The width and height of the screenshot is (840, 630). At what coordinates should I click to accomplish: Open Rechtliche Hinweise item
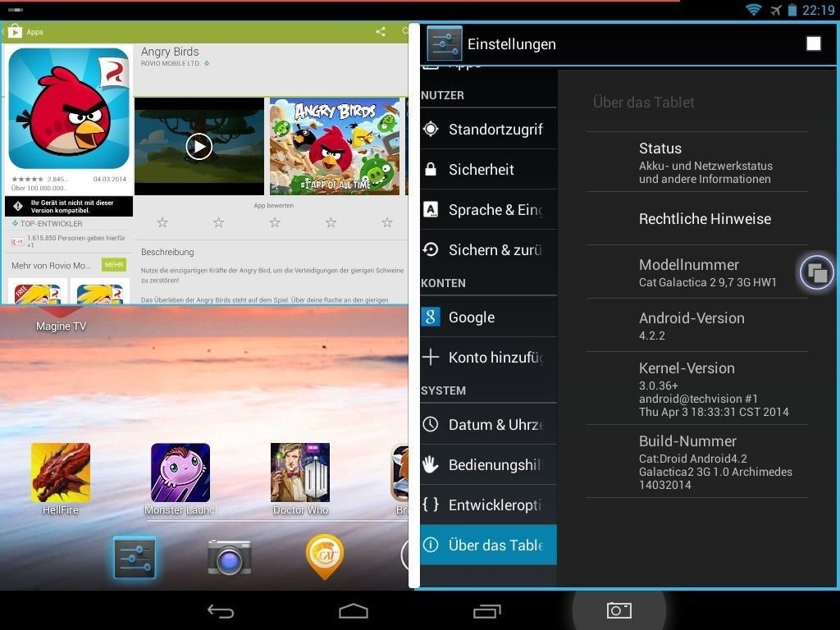(x=697, y=218)
